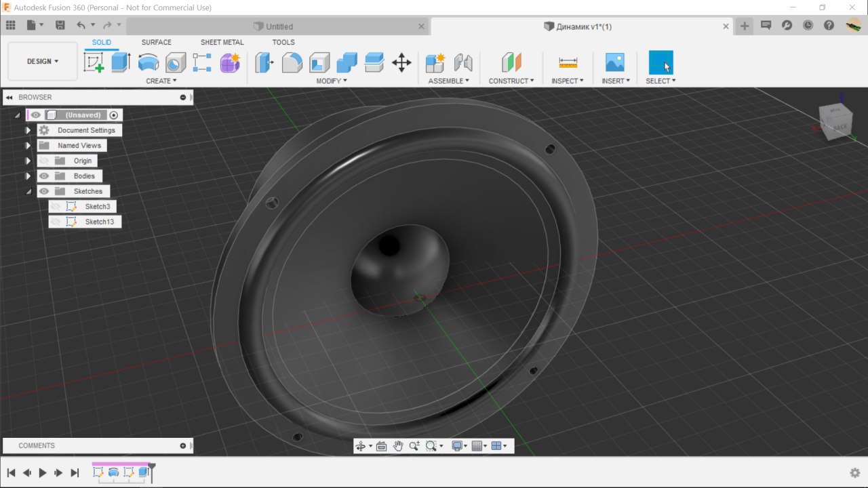Open the CREATE dropdown menu
The width and height of the screenshot is (868, 488).
coord(161,81)
